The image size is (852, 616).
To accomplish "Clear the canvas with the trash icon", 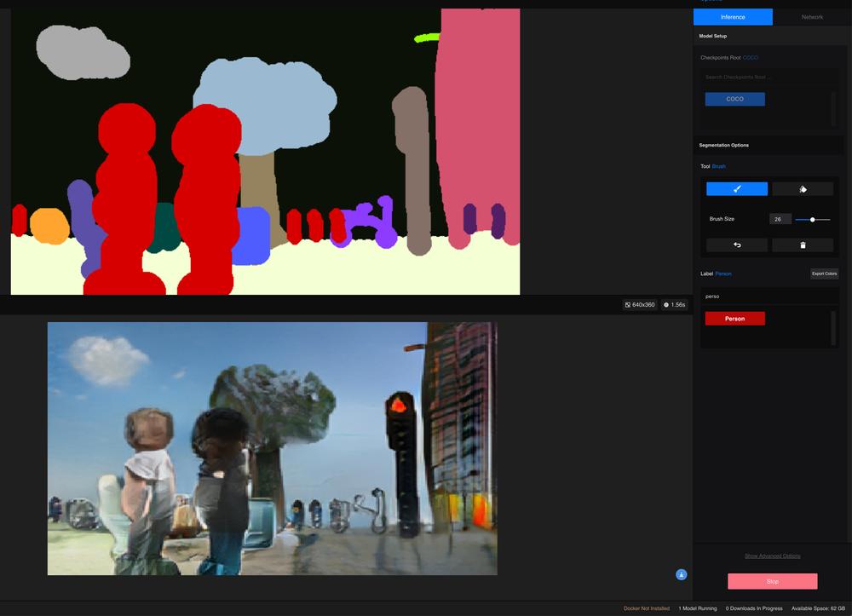I will (x=803, y=245).
